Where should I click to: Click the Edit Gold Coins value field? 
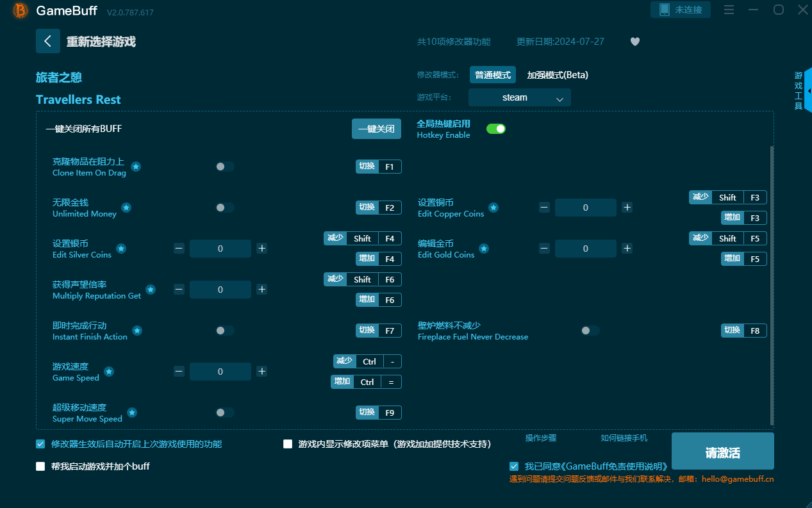pos(586,249)
